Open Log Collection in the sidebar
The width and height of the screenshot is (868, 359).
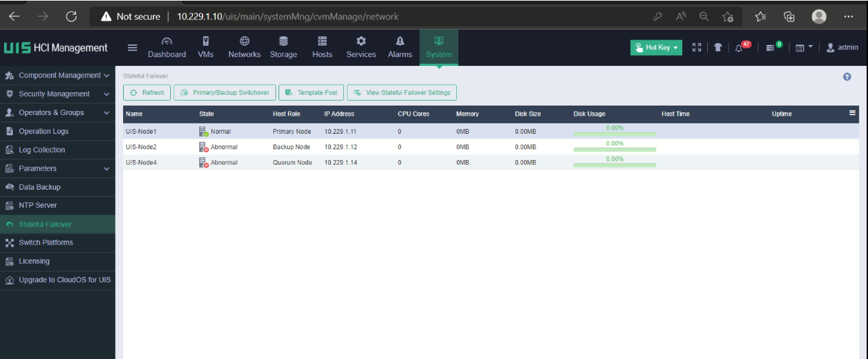tap(57, 150)
